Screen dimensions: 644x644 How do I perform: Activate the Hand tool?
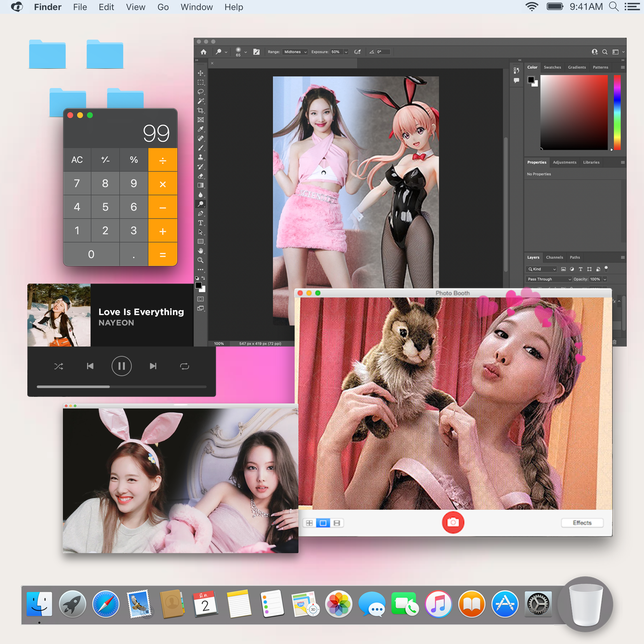200,251
